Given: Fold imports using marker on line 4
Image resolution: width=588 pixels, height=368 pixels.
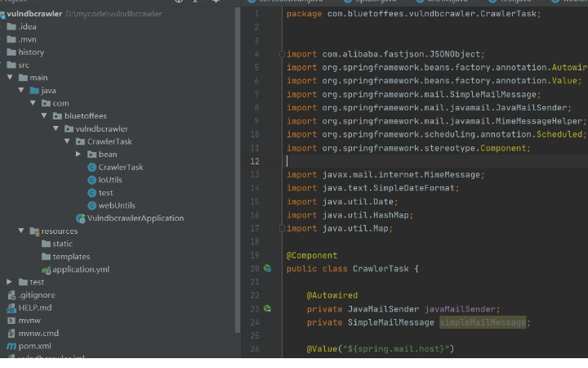Looking at the screenshot, I should click(x=282, y=54).
